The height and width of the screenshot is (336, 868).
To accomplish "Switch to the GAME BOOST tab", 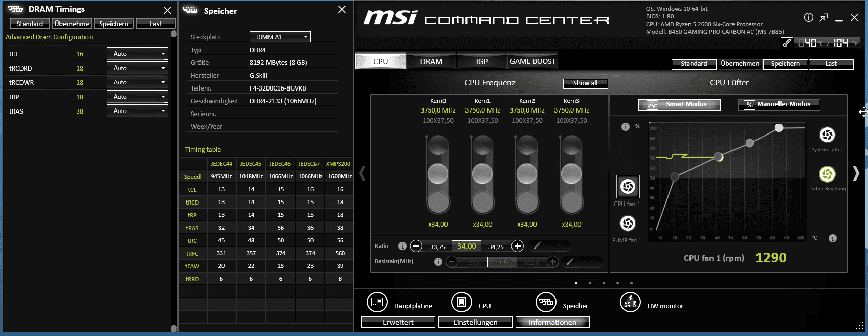I will pyautogui.click(x=532, y=61).
